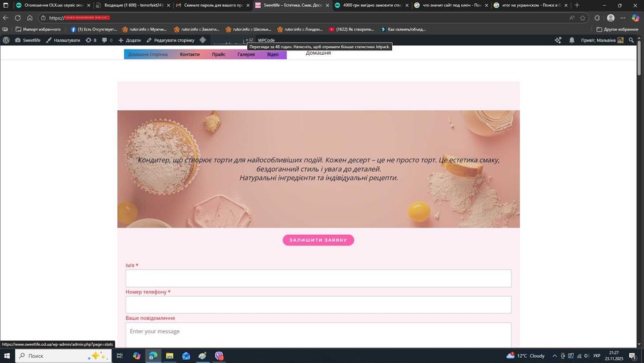
Task: Open the Налаштувати customizer link
Action: pyautogui.click(x=63, y=40)
